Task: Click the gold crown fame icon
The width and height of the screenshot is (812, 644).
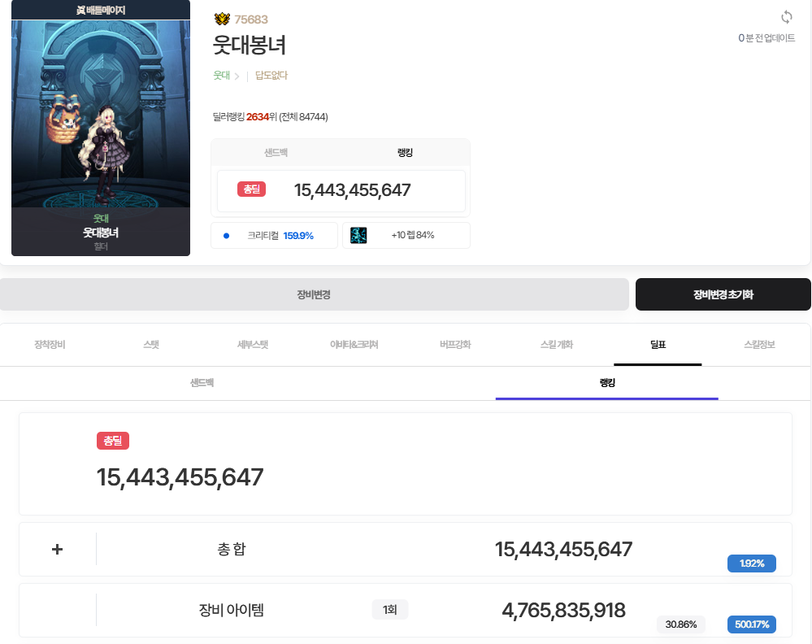Action: point(222,20)
